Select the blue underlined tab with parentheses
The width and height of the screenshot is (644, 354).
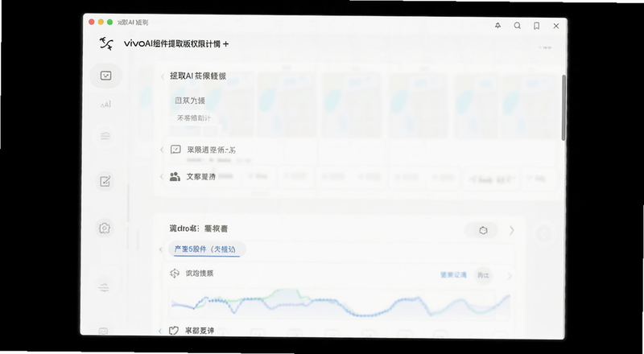207,249
